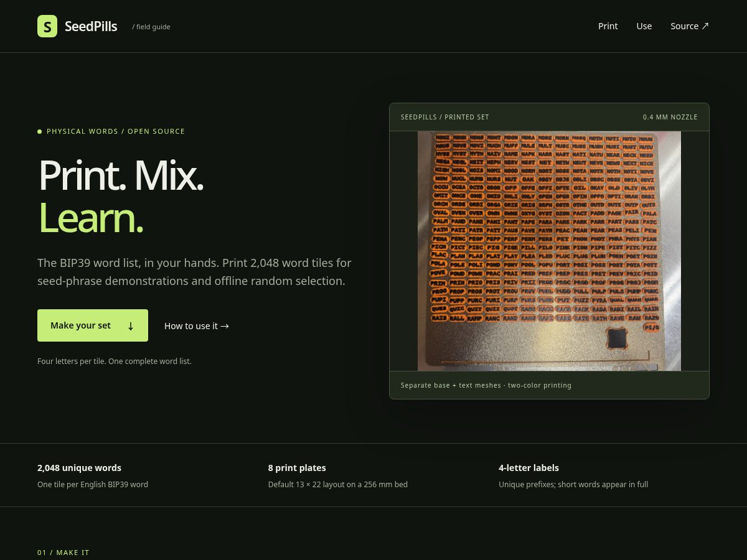Click the SeedPills green S logo icon
Image resolution: width=747 pixels, height=560 pixels.
tap(47, 26)
